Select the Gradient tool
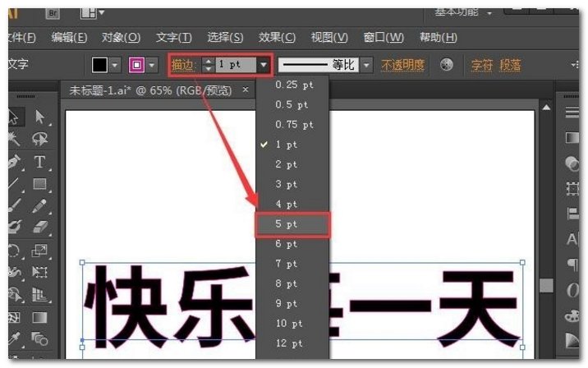Screen dimensions: 588x368 (39, 317)
